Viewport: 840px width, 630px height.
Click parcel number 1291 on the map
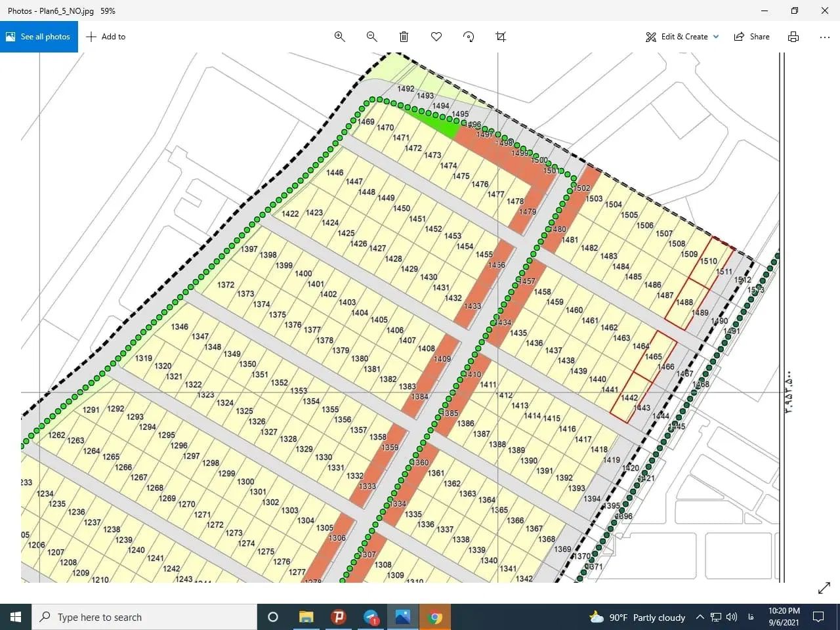91,410
